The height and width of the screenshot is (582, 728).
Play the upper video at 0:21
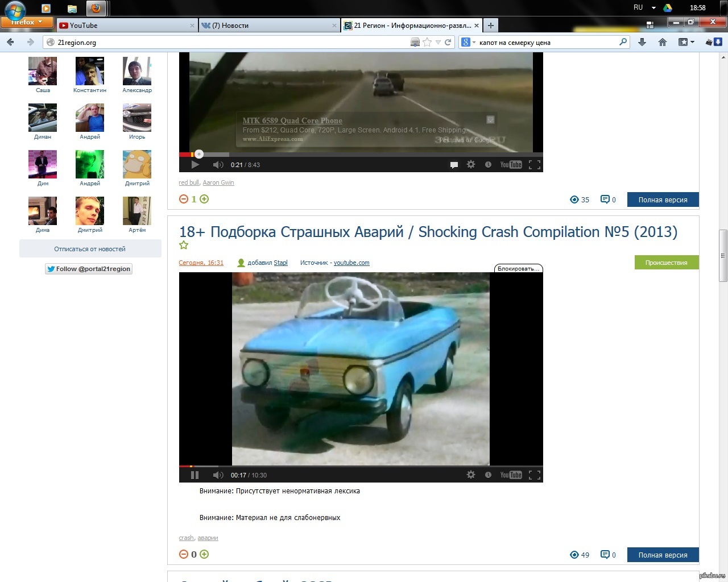point(195,165)
